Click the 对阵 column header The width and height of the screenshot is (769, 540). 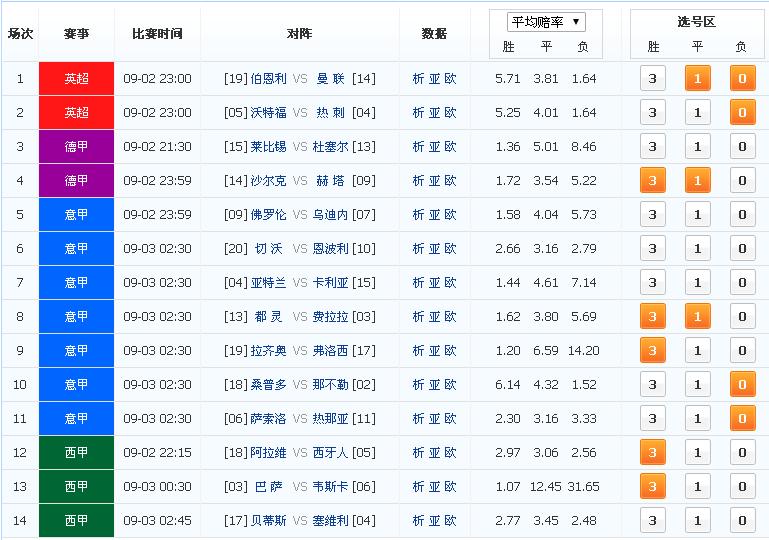coord(299,34)
